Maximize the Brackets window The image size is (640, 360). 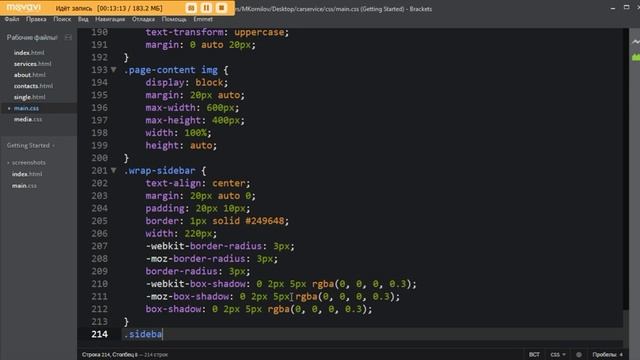(627, 8)
